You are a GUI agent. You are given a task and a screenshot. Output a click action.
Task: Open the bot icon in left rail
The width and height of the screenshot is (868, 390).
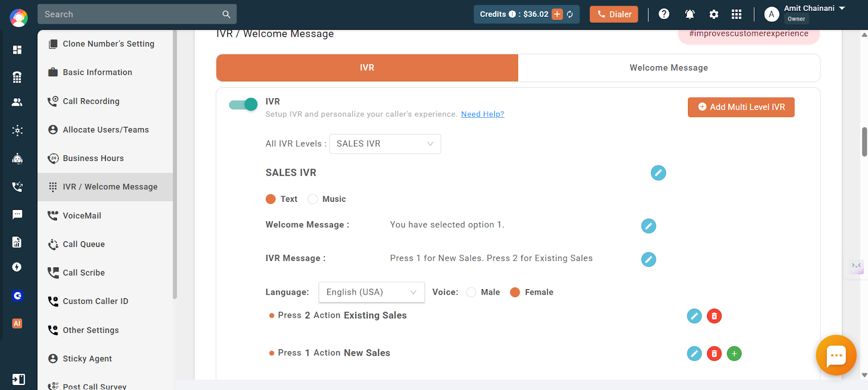point(17,158)
